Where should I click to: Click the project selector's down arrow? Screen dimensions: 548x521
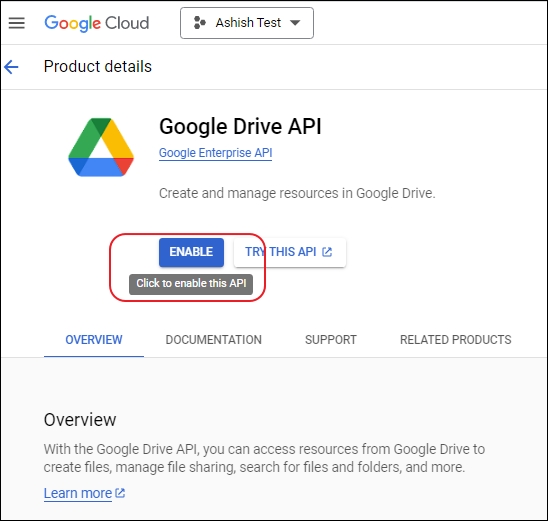click(x=295, y=23)
